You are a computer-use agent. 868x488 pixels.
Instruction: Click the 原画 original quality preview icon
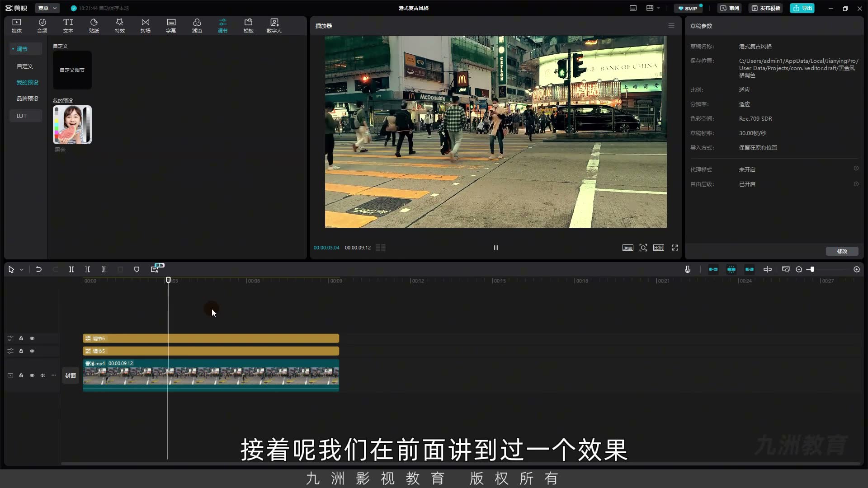click(x=627, y=248)
